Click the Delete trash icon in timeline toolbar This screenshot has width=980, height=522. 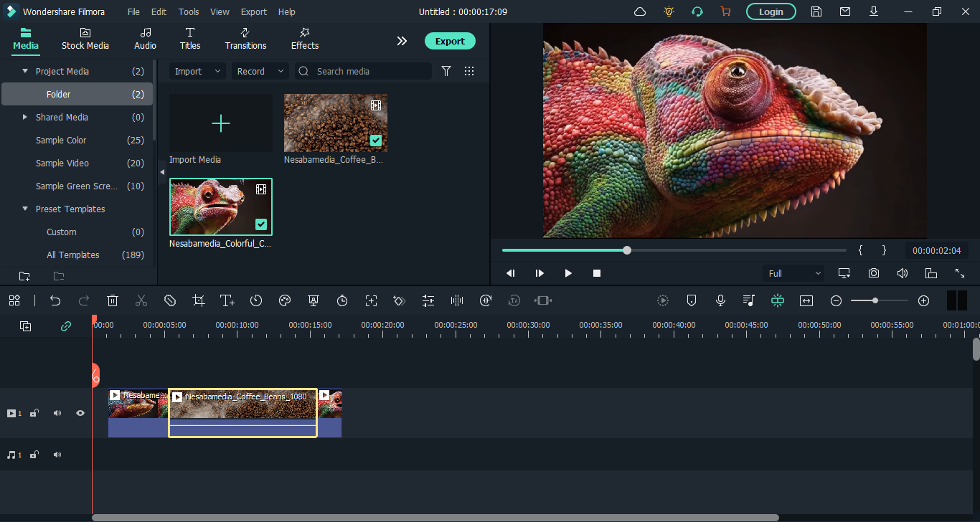coord(113,301)
